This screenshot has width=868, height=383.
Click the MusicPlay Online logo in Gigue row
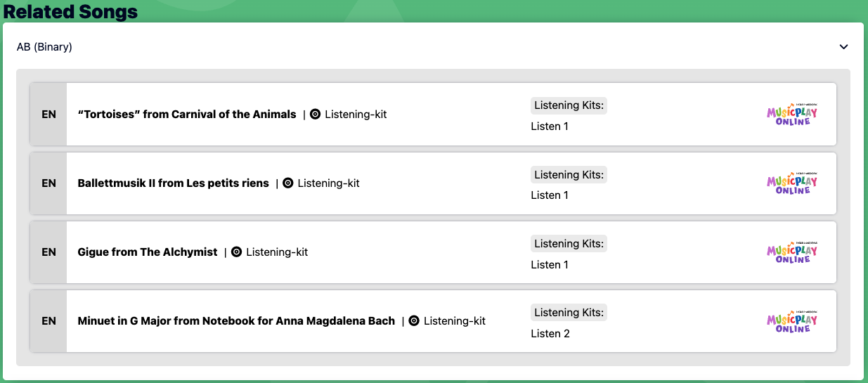pos(792,252)
